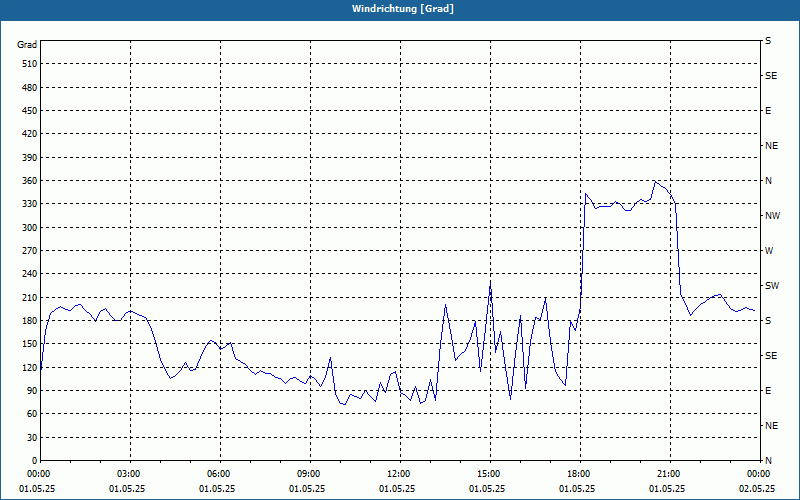Click the 420 left-axis label
The width and height of the screenshot is (800, 500).
29,134
